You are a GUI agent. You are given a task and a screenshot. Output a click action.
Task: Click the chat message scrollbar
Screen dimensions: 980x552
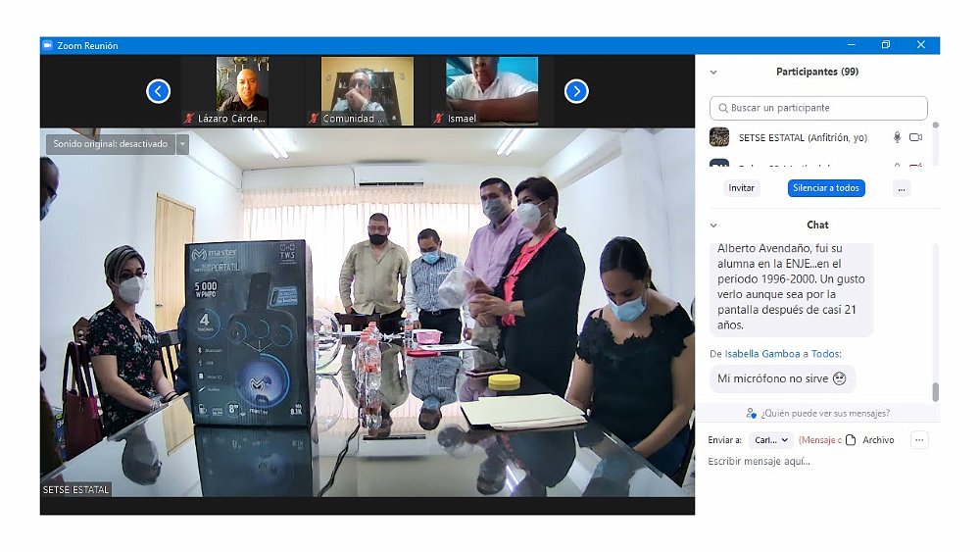935,392
